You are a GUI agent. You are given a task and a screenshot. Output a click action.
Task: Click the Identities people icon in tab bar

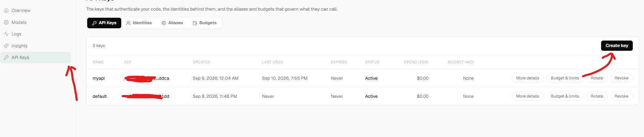(128, 23)
